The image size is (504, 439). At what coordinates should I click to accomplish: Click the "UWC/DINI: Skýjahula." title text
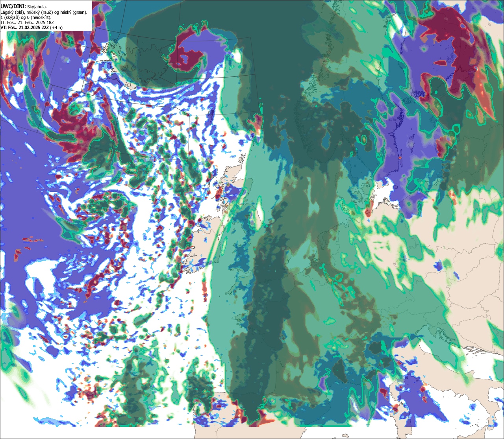click(24, 6)
